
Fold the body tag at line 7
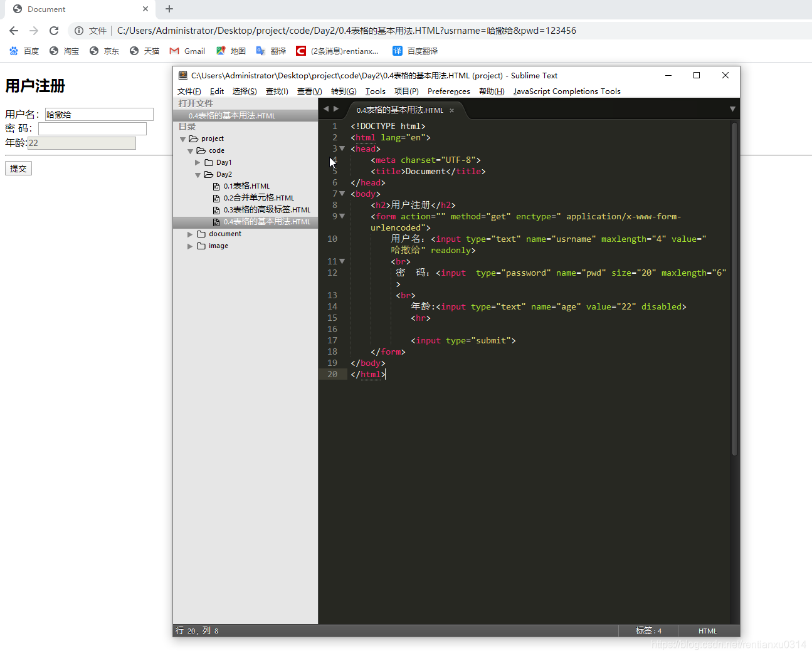pyautogui.click(x=342, y=194)
